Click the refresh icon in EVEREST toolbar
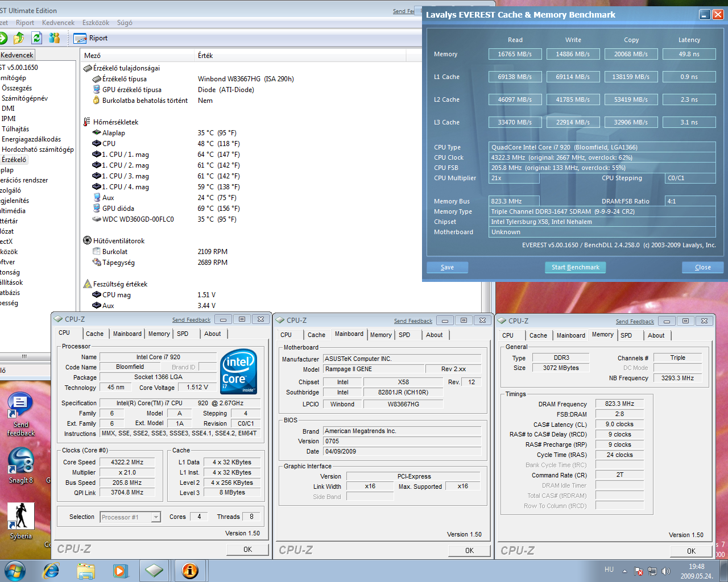The width and height of the screenshot is (728, 582). click(x=37, y=38)
